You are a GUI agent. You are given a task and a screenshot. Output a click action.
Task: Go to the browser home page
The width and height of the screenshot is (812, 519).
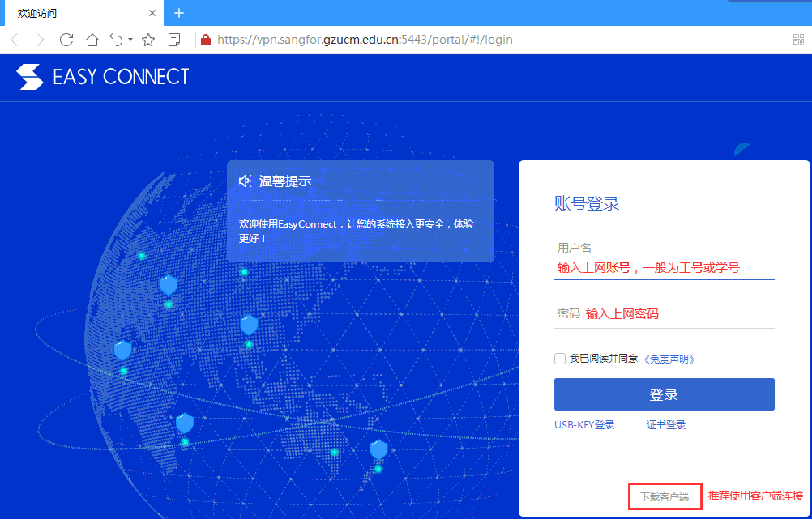point(92,40)
